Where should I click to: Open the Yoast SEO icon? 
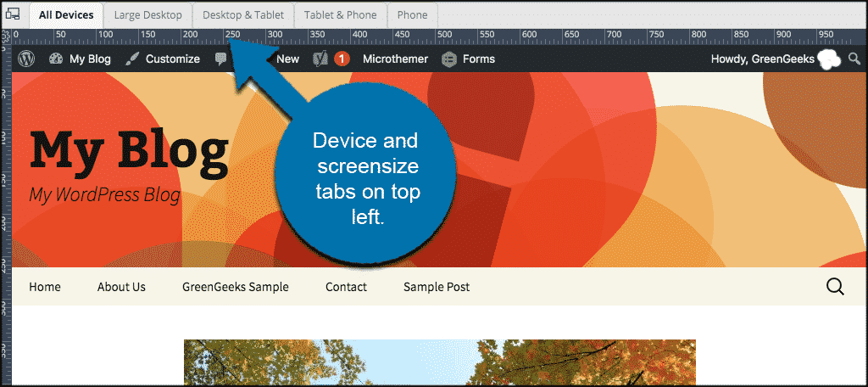[x=321, y=59]
